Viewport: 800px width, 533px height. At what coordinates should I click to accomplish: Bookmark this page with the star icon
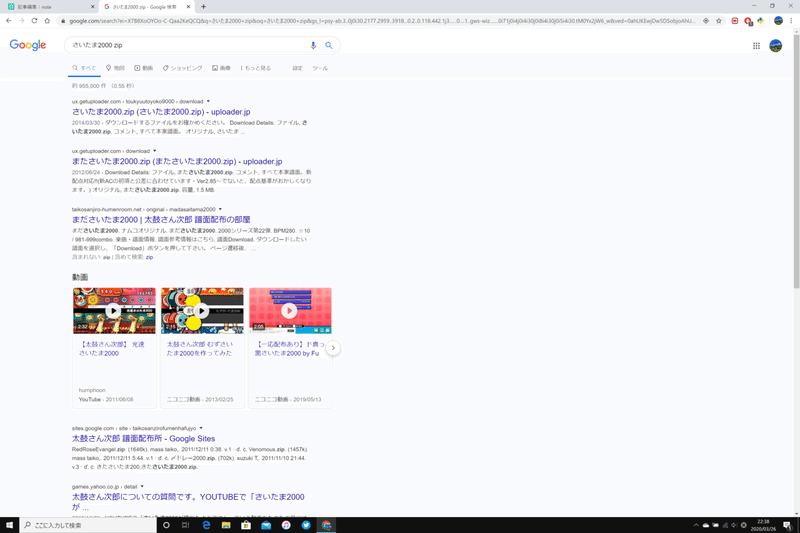(719, 21)
